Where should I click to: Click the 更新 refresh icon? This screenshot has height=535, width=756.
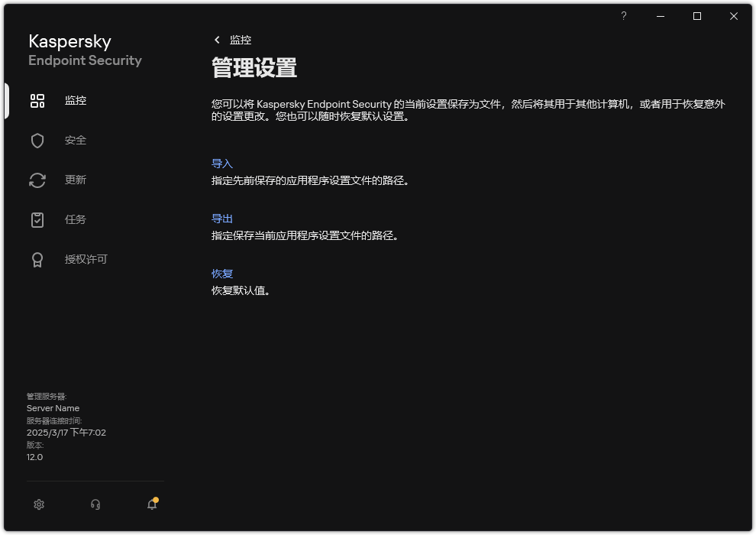click(37, 180)
